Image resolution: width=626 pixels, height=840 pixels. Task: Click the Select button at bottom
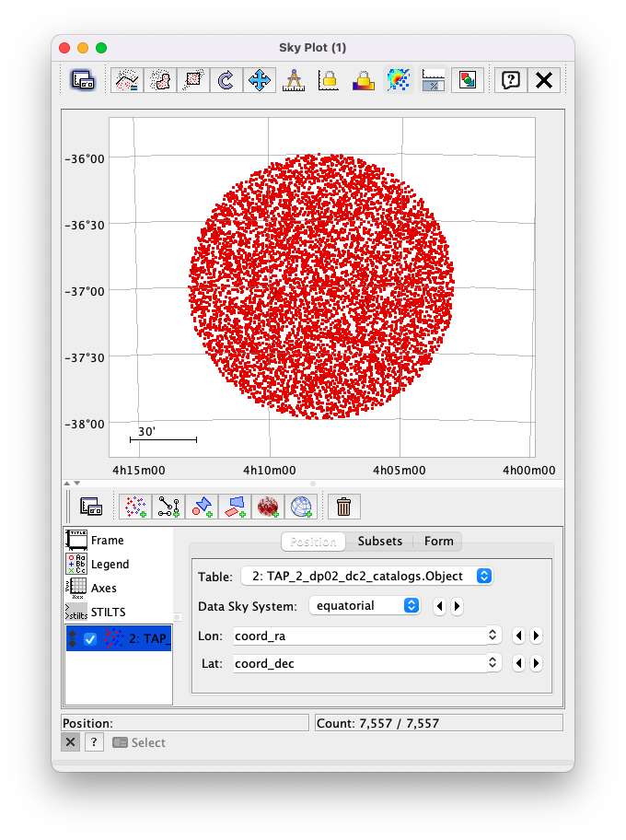139,742
